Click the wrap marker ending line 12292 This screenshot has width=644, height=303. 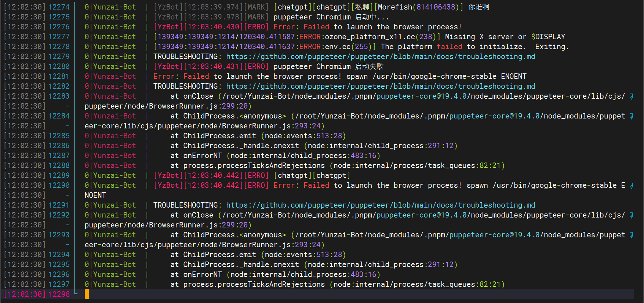632,215
